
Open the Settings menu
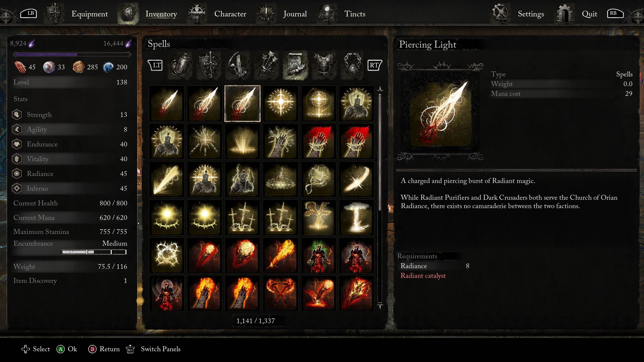[531, 14]
